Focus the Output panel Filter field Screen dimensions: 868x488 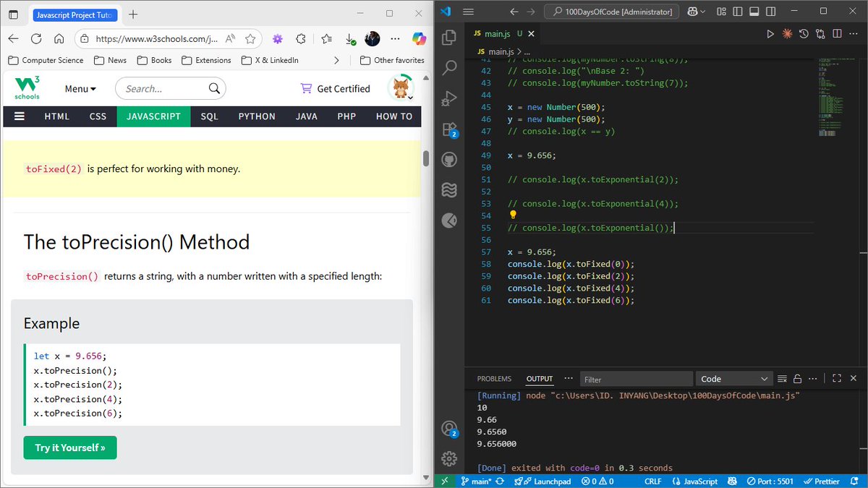click(637, 379)
